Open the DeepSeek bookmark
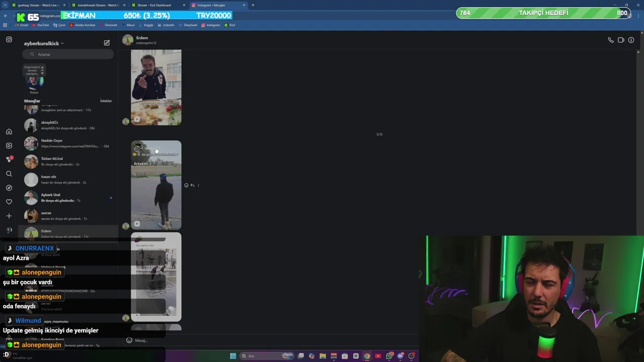 tap(188, 25)
